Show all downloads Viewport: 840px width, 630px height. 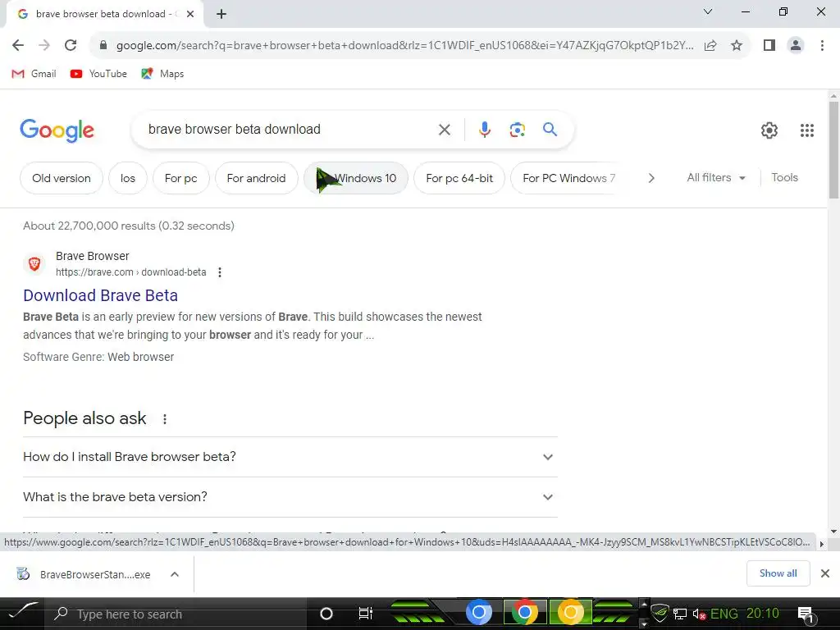(778, 573)
